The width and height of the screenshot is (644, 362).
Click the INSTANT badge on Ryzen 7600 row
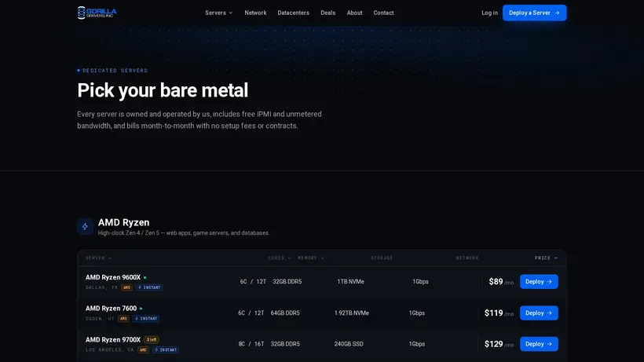point(146,319)
